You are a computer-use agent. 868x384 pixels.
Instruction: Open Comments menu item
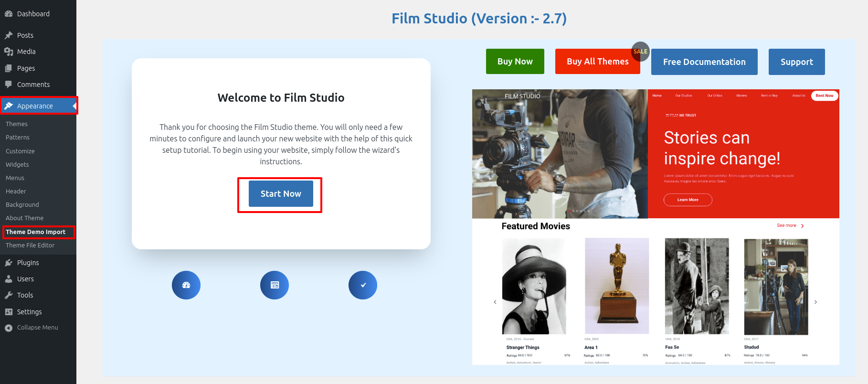click(x=38, y=85)
